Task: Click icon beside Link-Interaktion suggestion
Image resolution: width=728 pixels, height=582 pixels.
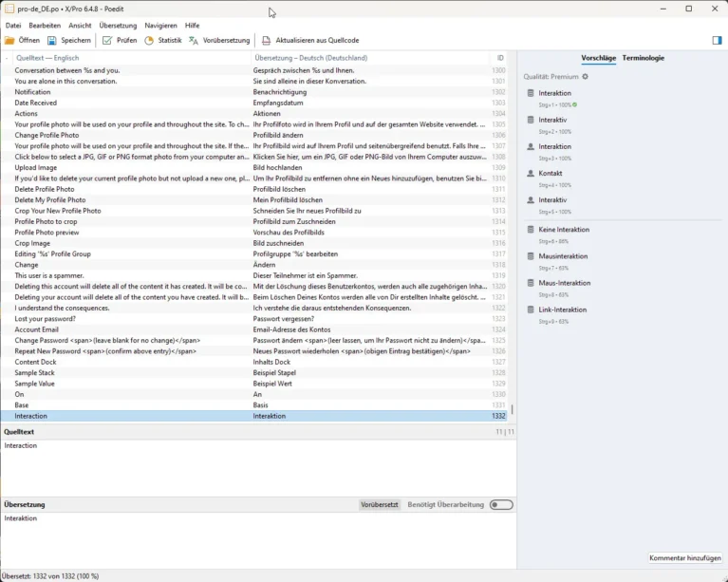Action: click(x=531, y=310)
